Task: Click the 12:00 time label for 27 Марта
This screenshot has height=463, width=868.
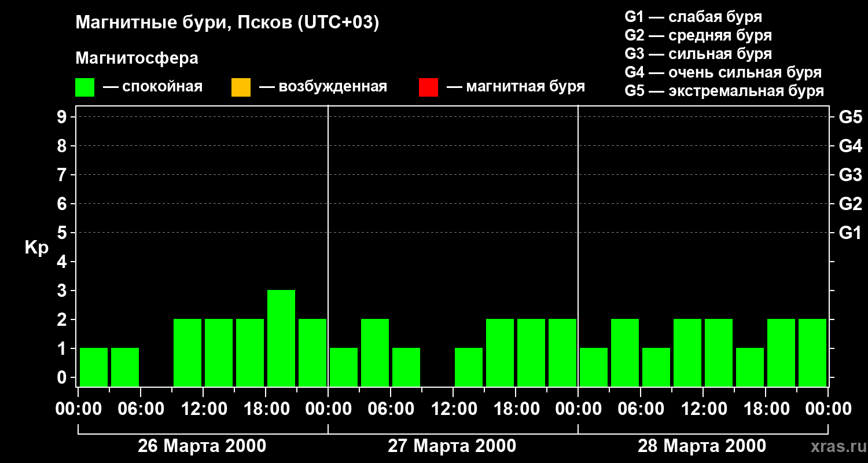Action: click(x=453, y=409)
